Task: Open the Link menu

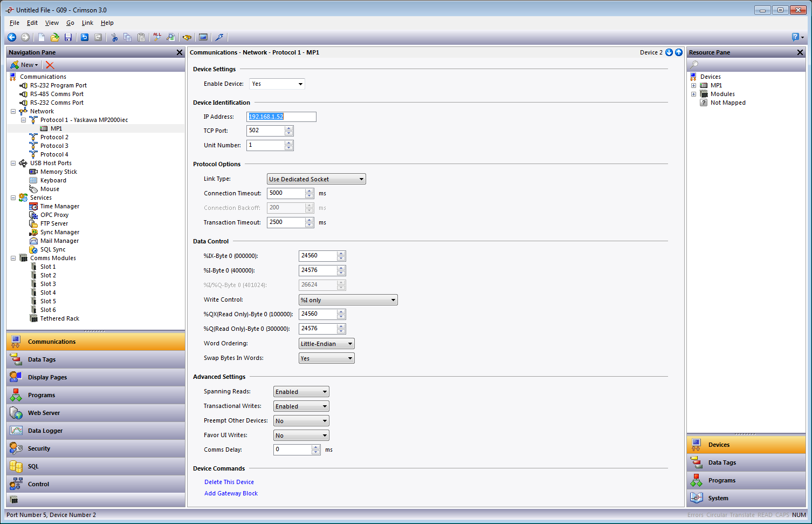Action: (87, 23)
